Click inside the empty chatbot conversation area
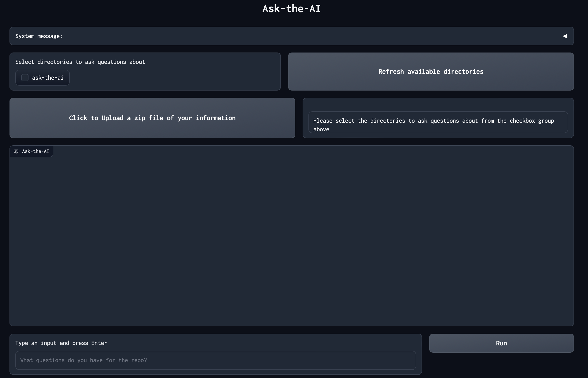Image resolution: width=588 pixels, height=378 pixels. pos(291,241)
